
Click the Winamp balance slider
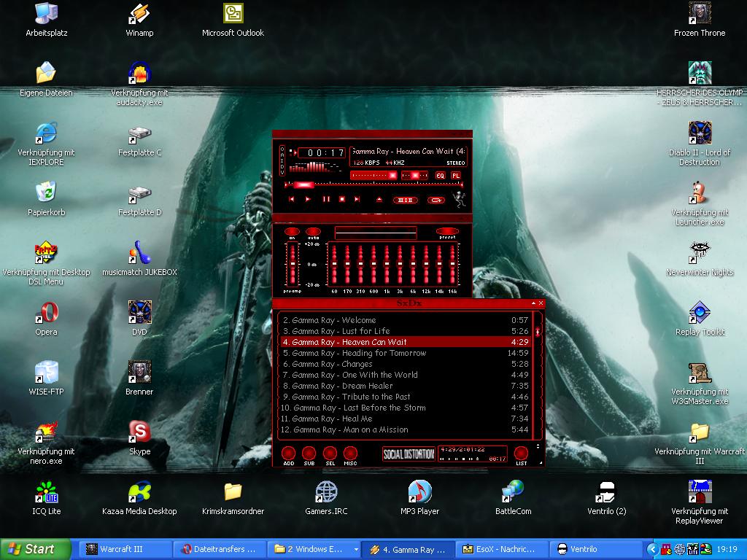point(414,176)
